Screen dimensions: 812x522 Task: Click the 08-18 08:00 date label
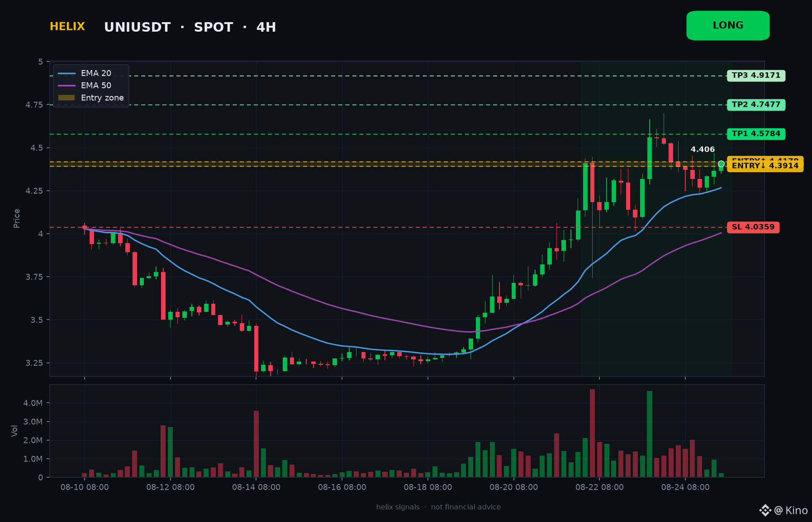click(428, 487)
